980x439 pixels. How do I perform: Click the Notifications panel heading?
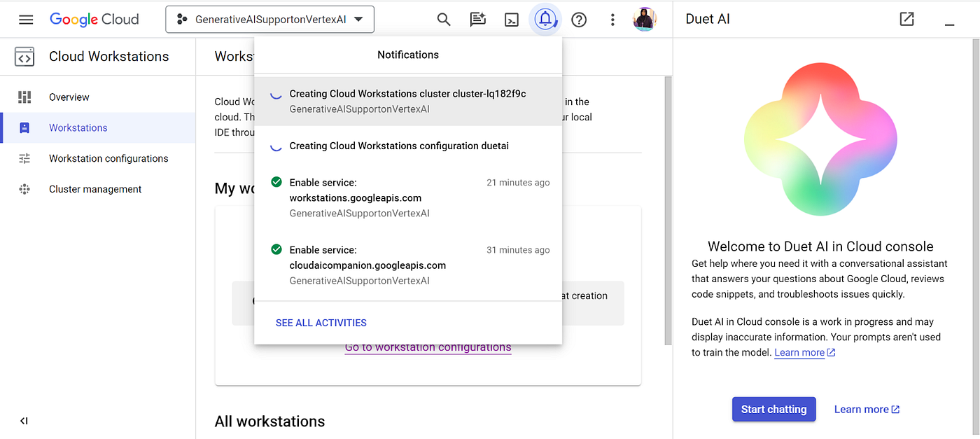point(408,55)
